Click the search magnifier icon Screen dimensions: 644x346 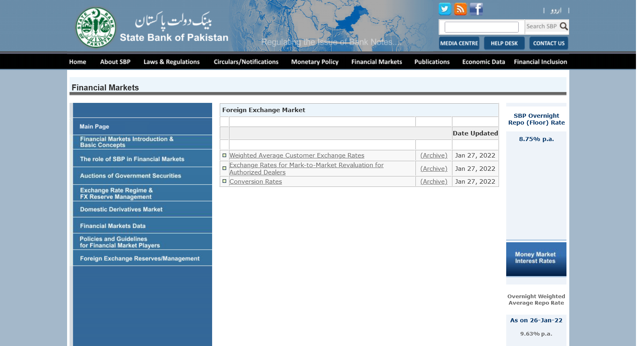click(564, 27)
